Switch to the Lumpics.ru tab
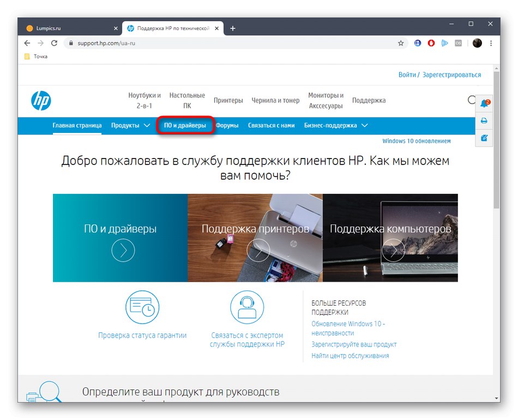This screenshot has width=518, height=420. [x=71, y=28]
